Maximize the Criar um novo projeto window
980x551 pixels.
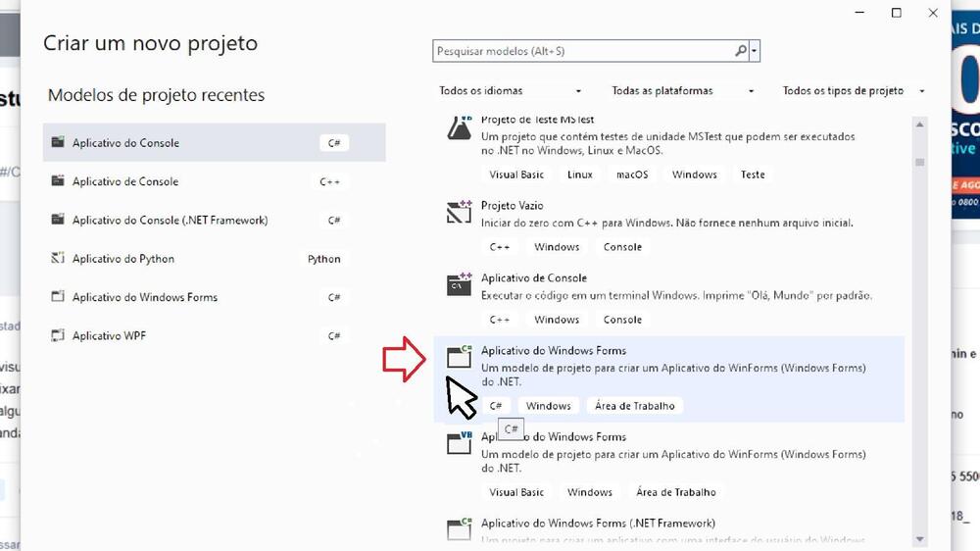point(897,13)
